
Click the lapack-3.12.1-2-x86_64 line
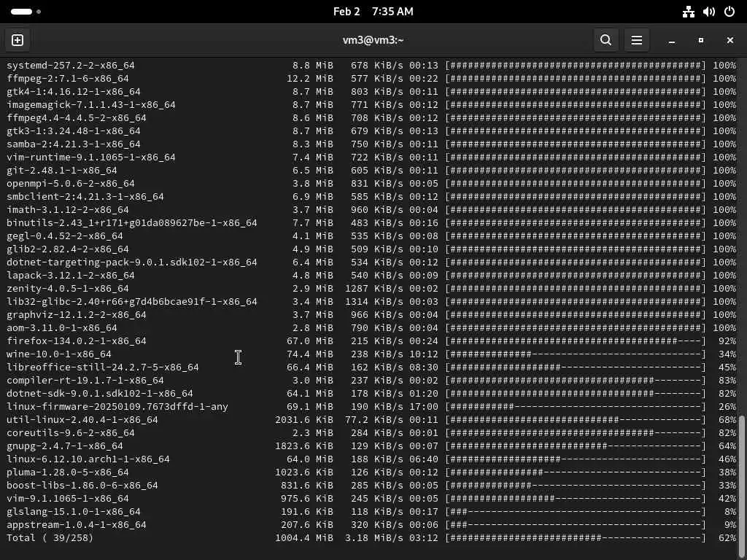tap(371, 275)
